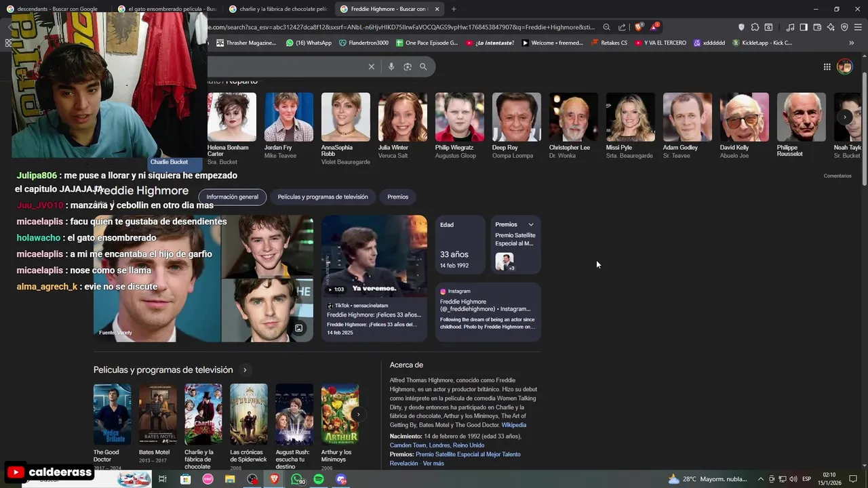Click the zoom magnifier in address bar
The width and height of the screenshot is (868, 488).
(x=607, y=27)
